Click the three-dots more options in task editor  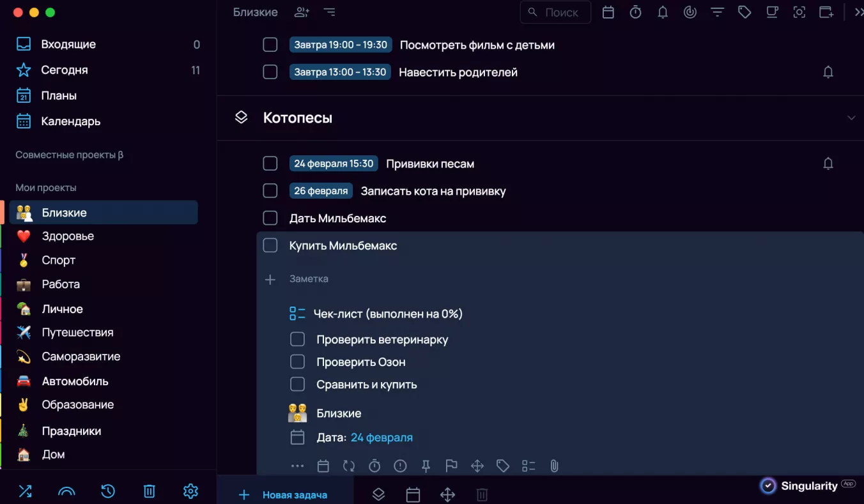[x=297, y=466]
